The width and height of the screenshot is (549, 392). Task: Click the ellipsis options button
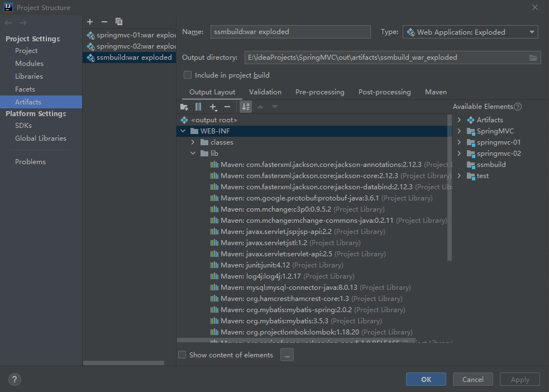coord(287,355)
